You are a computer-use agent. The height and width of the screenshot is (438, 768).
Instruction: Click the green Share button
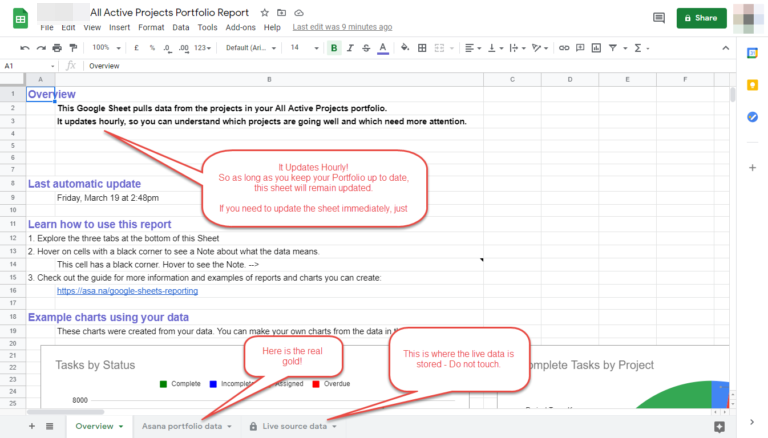pos(701,18)
